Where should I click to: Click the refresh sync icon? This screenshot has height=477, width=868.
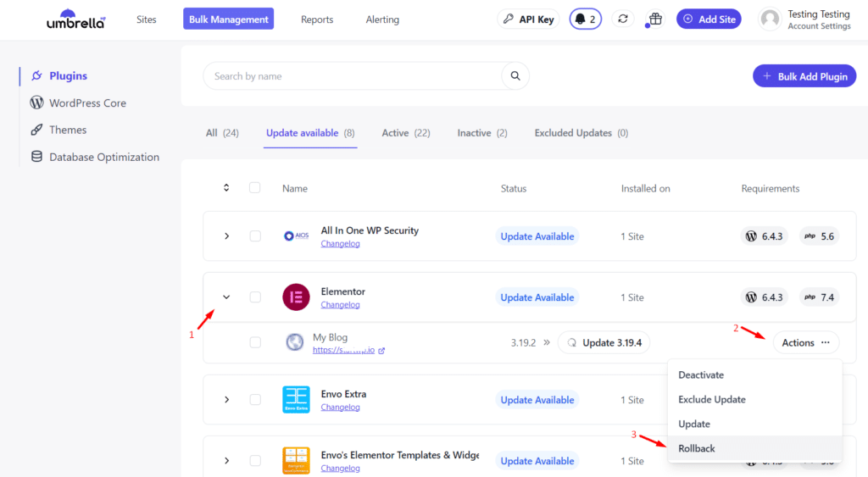pyautogui.click(x=623, y=19)
